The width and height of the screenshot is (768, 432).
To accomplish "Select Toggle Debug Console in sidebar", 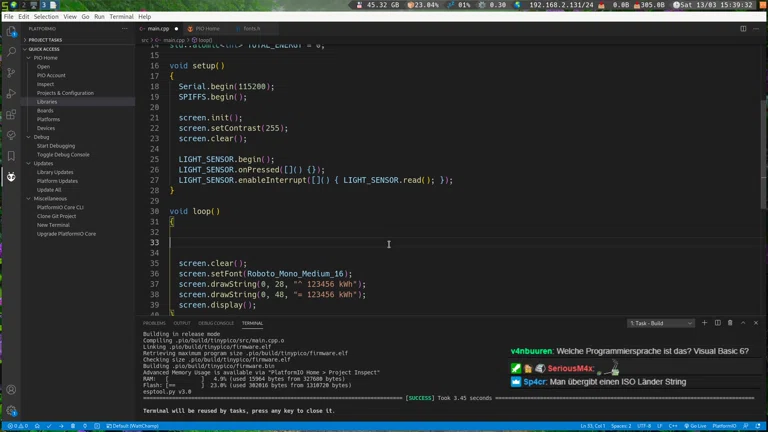I will click(63, 155).
